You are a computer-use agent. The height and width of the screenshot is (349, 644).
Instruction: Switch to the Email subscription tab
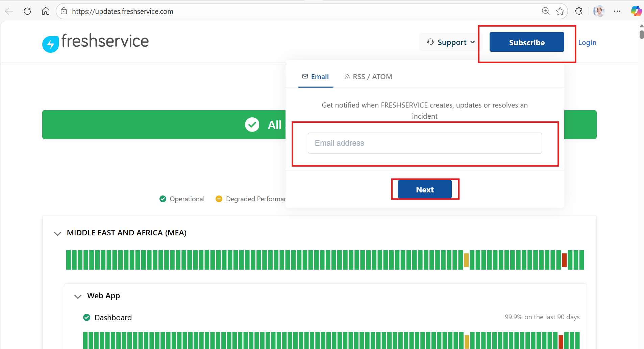315,77
